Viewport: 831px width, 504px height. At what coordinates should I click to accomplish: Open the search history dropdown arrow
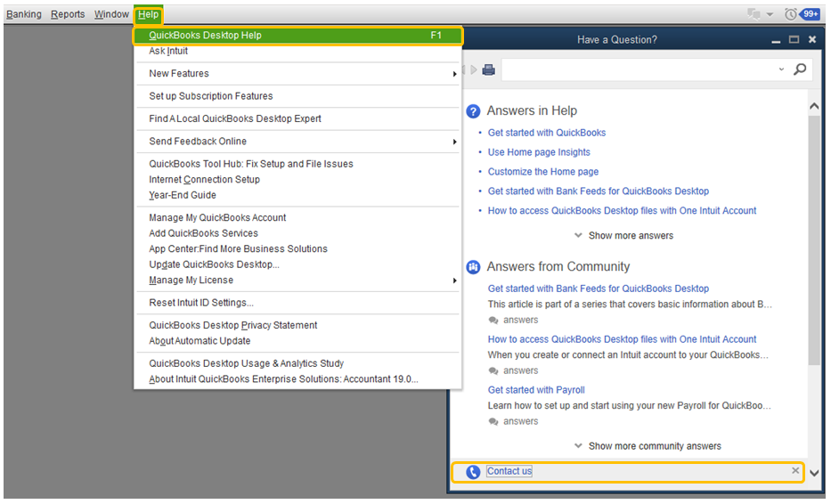[781, 69]
